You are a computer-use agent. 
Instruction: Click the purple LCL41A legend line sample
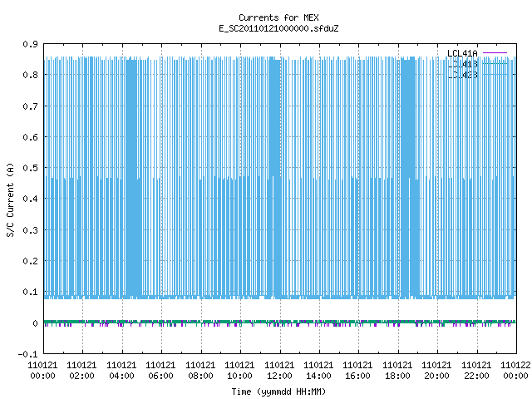pyautogui.click(x=495, y=53)
